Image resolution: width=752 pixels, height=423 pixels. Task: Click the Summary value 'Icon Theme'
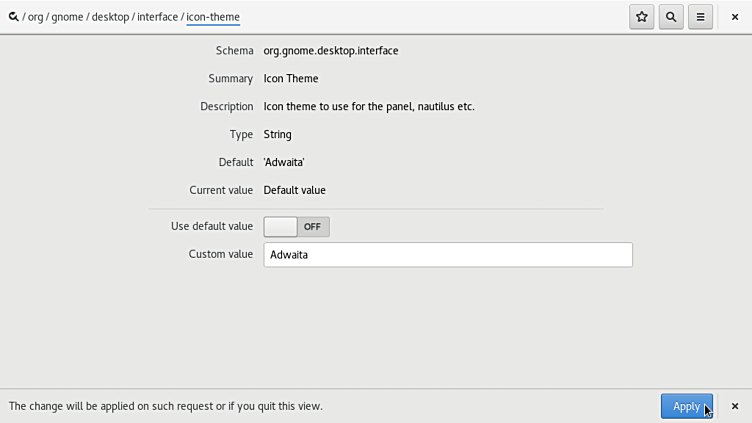click(291, 79)
